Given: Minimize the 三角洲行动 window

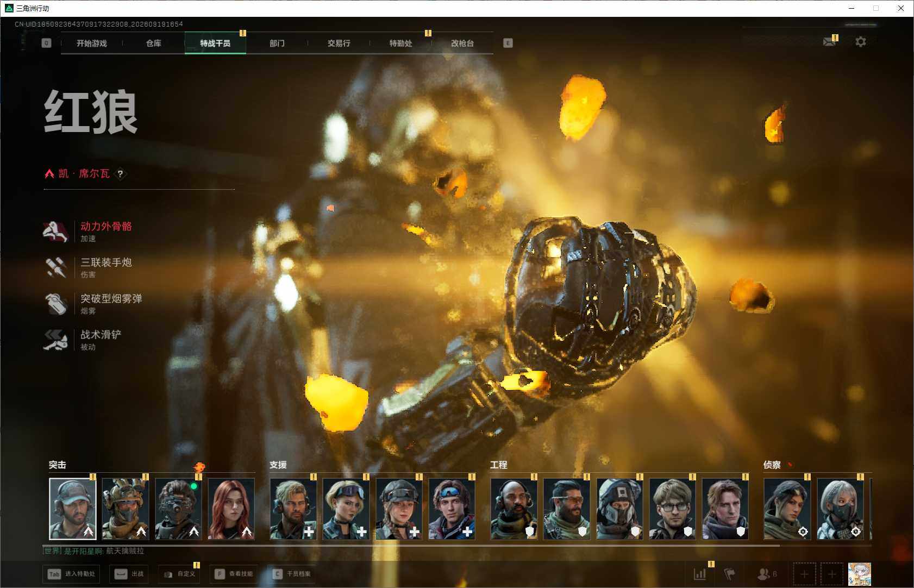Looking at the screenshot, I should (852, 8).
